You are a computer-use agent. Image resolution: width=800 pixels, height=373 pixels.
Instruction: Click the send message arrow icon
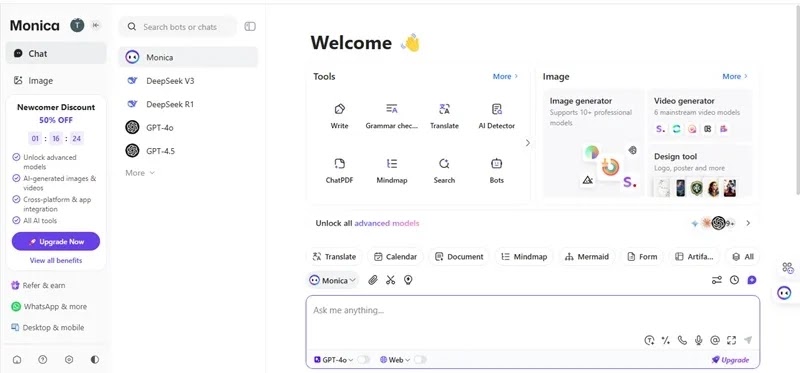[x=748, y=340]
